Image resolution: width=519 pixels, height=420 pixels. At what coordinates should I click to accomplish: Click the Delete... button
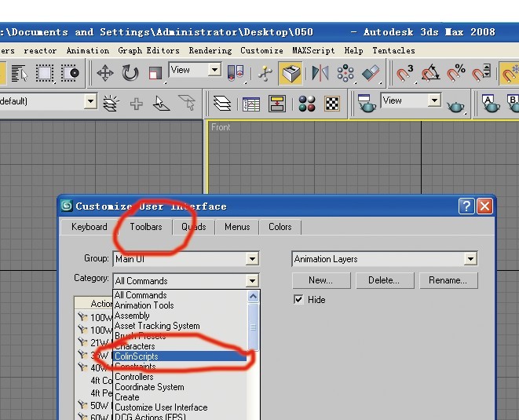[x=385, y=281]
